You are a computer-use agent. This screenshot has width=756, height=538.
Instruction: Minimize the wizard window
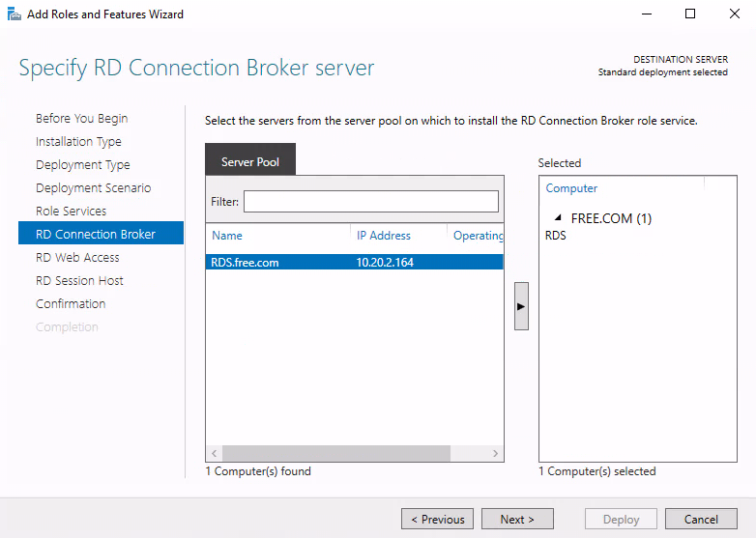click(x=647, y=14)
